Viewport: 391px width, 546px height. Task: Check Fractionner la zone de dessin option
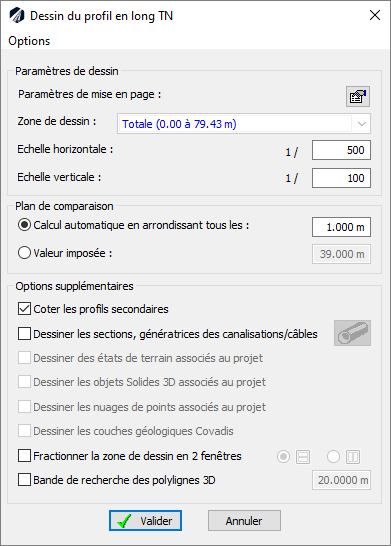pos(24,456)
